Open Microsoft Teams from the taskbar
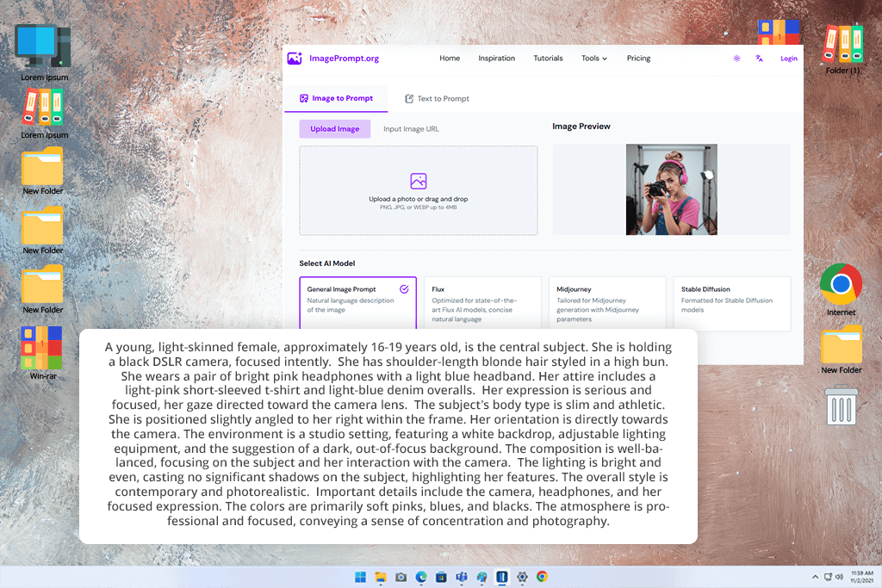Viewport: 882px width, 588px height. [462, 577]
